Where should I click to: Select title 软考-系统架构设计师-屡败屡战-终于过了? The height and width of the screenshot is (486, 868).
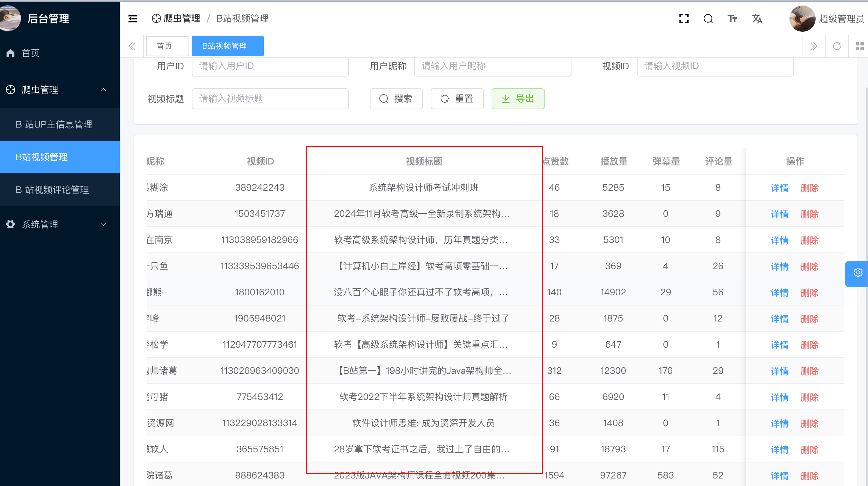(x=424, y=319)
